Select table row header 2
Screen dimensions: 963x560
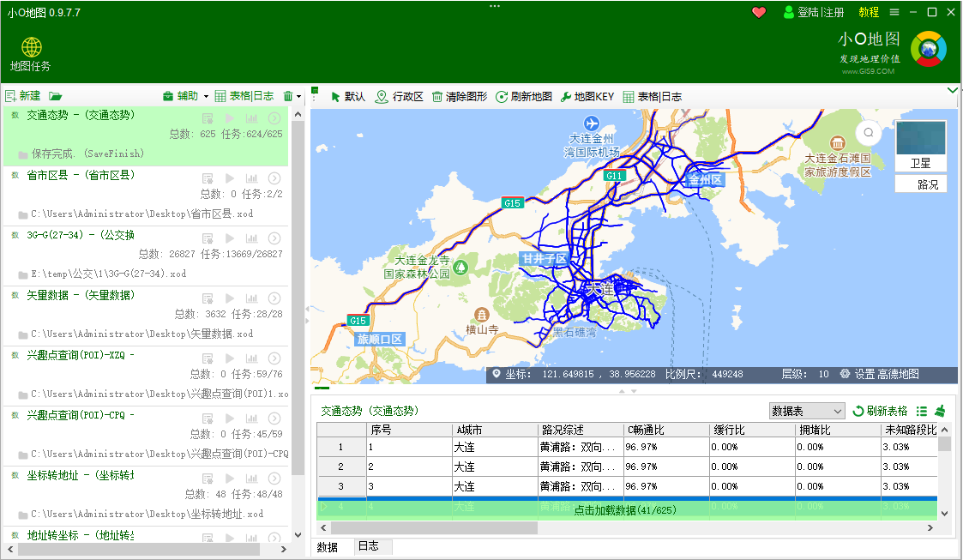pyautogui.click(x=340, y=467)
